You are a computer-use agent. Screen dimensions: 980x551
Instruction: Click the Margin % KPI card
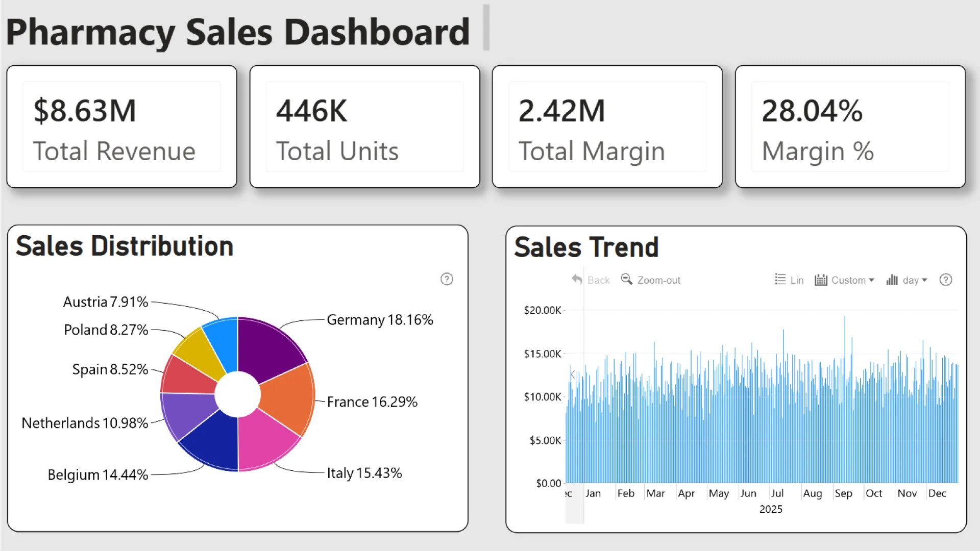(850, 127)
